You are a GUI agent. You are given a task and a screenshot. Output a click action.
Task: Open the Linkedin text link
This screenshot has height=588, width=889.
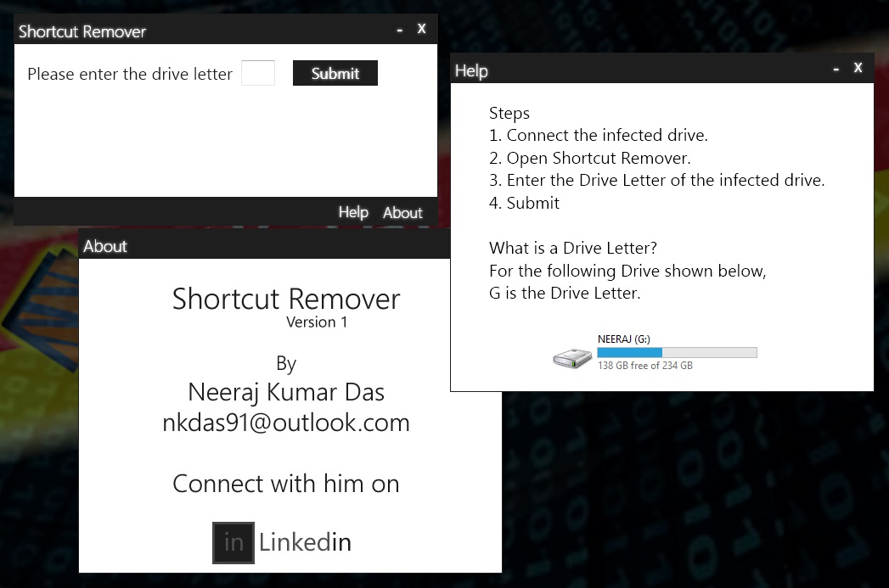tap(305, 542)
